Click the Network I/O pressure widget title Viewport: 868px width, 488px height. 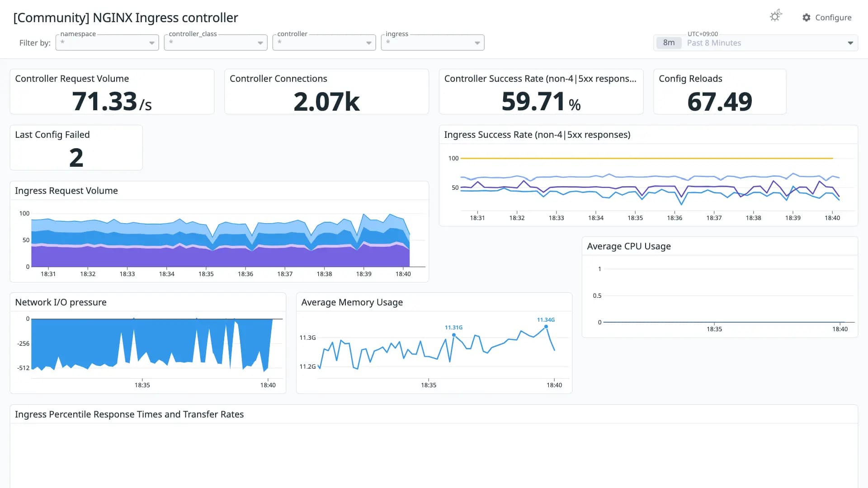pos(61,302)
